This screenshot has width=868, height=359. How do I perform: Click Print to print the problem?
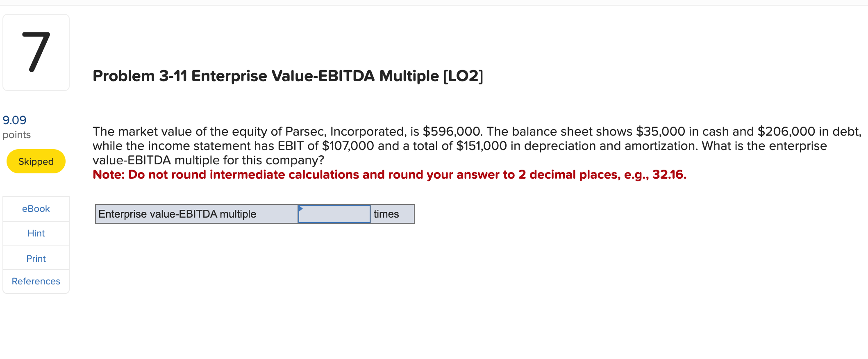click(x=36, y=258)
